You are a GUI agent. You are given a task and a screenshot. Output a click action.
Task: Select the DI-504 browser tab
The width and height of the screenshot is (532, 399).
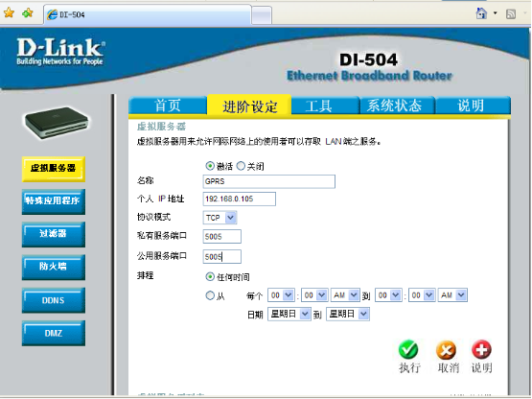(148, 14)
